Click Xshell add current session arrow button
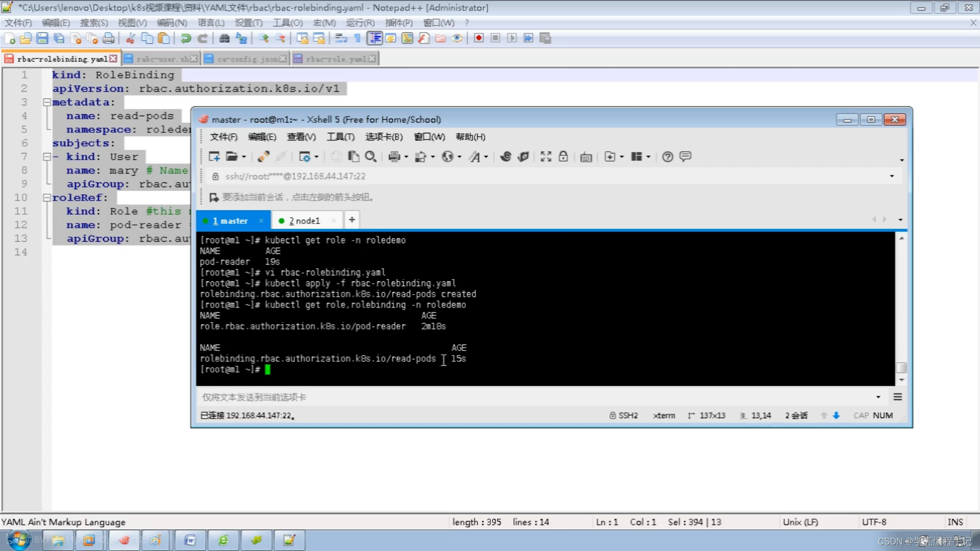This screenshot has height=551, width=980. point(214,197)
